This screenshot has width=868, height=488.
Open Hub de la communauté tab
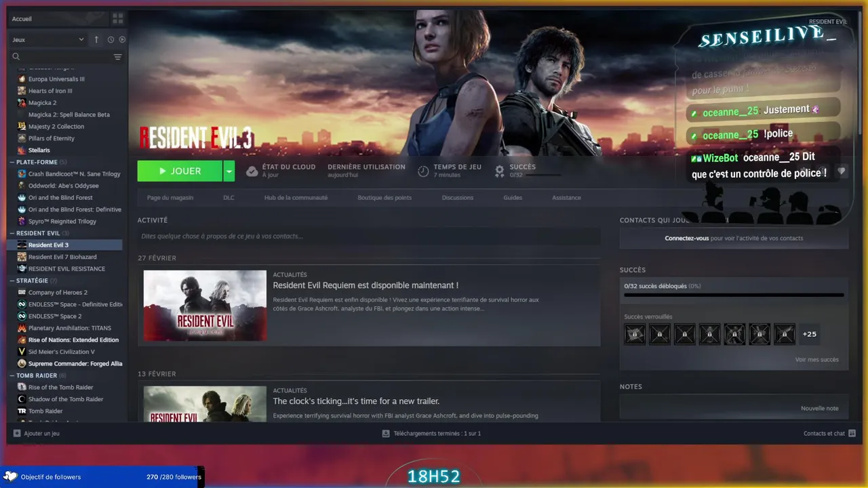click(x=296, y=198)
